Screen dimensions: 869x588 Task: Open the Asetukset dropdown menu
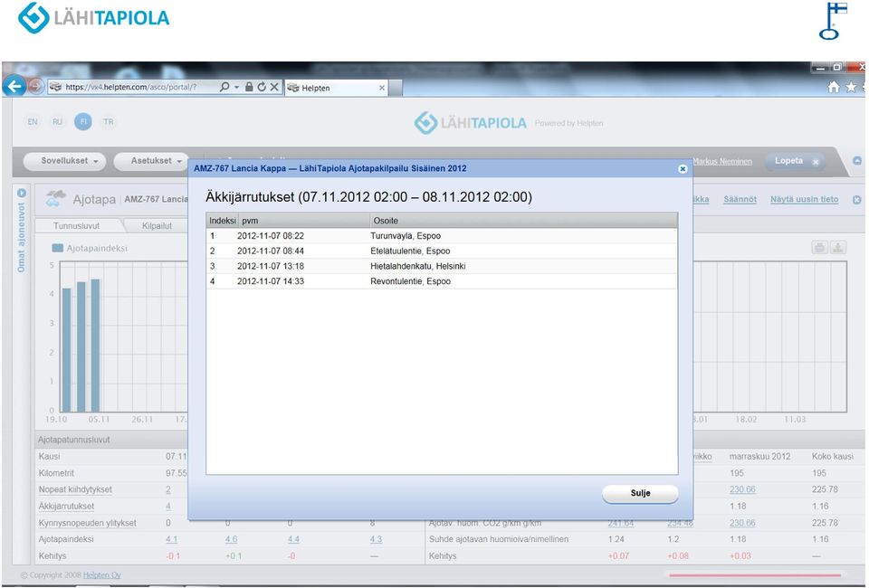tap(151, 161)
